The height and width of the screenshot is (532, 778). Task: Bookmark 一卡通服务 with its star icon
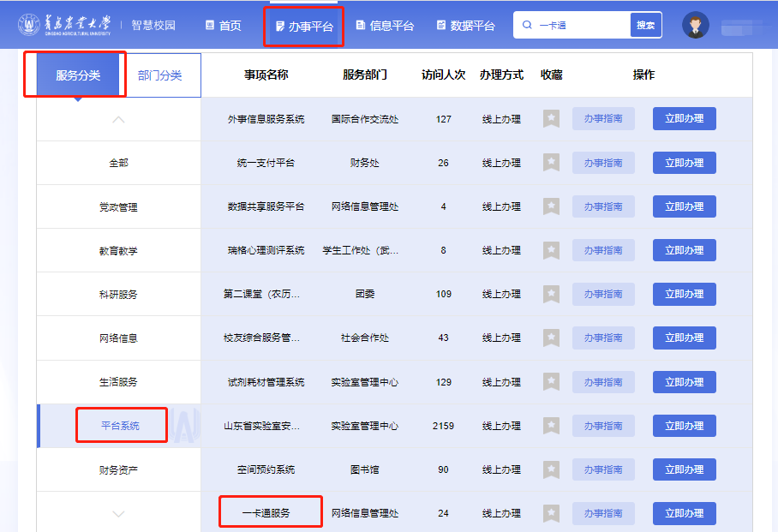[551, 513]
